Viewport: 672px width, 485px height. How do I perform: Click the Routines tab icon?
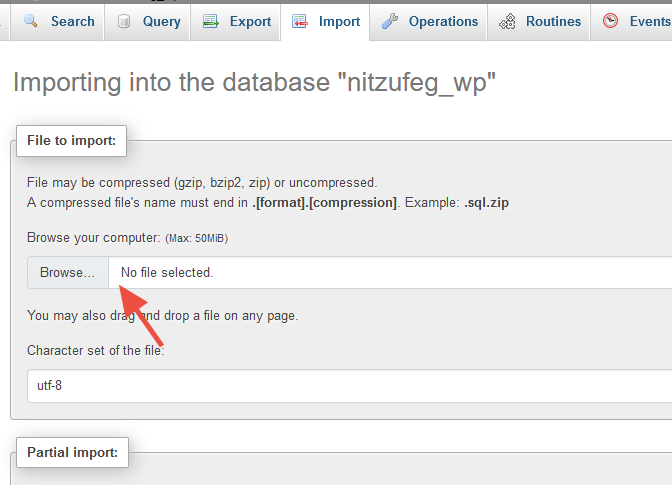[x=508, y=21]
